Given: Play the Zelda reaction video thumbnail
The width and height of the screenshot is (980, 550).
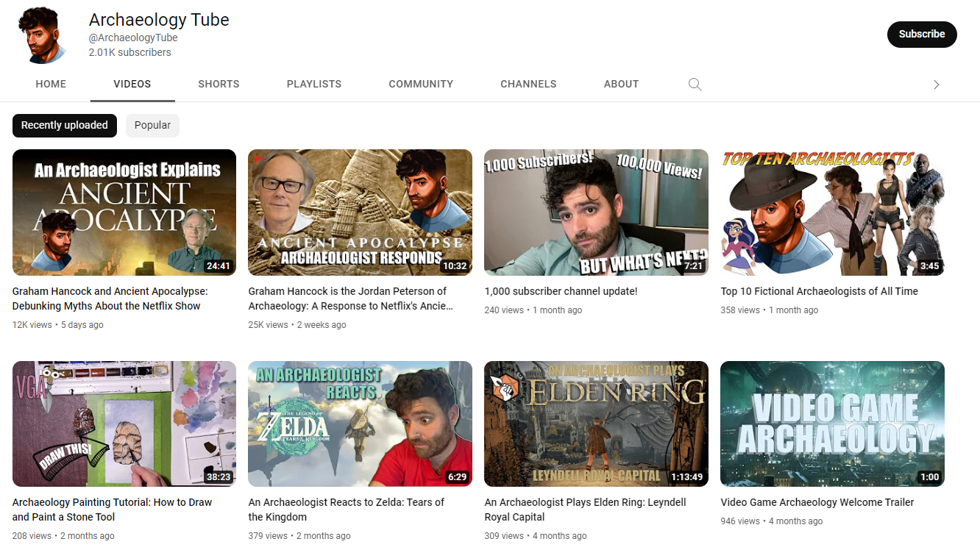Looking at the screenshot, I should (361, 424).
